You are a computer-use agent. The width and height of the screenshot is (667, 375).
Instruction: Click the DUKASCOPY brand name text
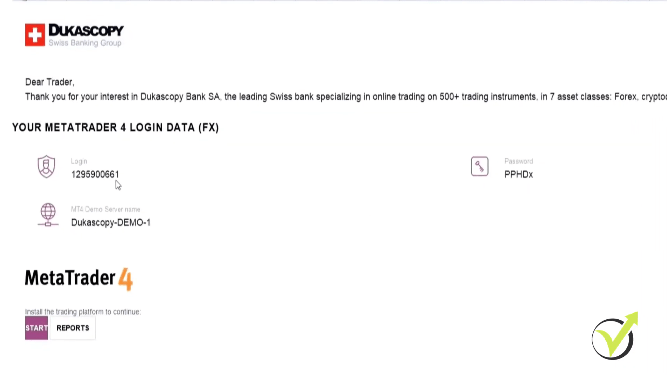pyautogui.click(x=86, y=30)
